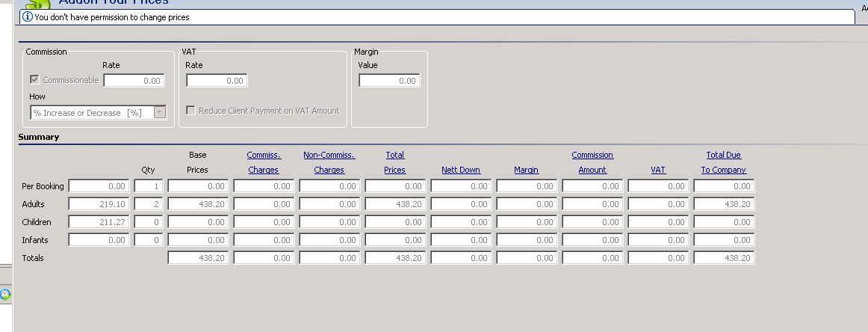Click the Infants row label
The height and width of the screenshot is (332, 868).
pos(35,240)
